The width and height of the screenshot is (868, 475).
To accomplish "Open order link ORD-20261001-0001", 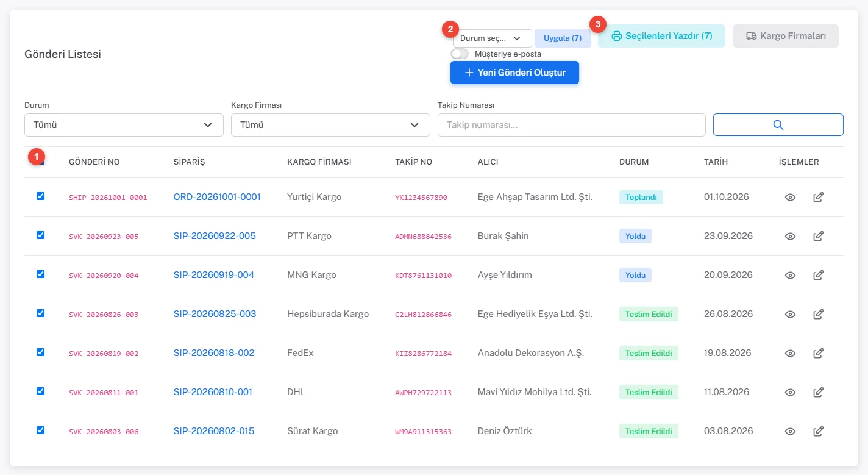I will click(x=217, y=197).
